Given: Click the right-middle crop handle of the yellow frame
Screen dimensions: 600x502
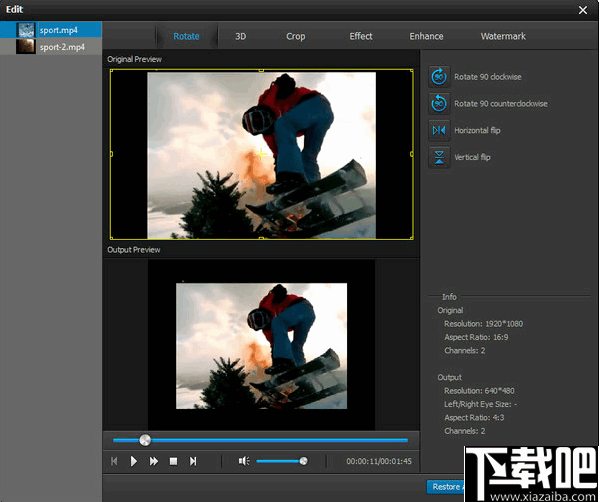Looking at the screenshot, I should (x=412, y=154).
